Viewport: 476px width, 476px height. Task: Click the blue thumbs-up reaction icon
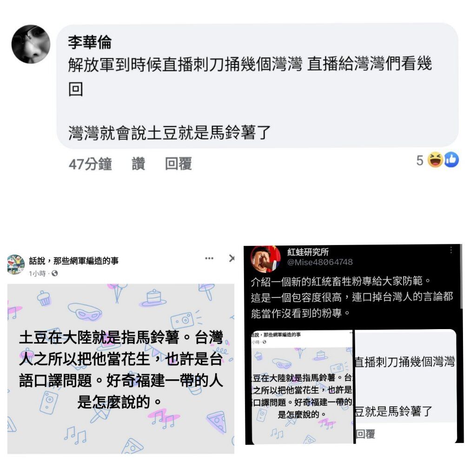pos(451,160)
